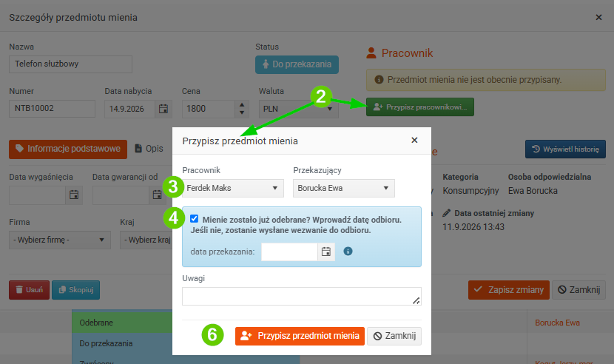Click the orange Przypisz przedmiot mienia button
Screen dimensions: 614x364
[x=300, y=336]
